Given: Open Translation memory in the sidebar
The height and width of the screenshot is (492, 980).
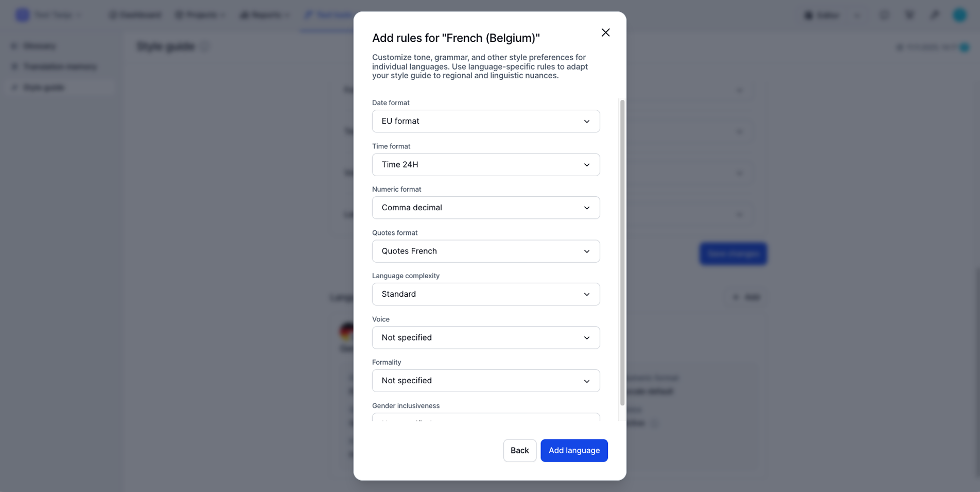Looking at the screenshot, I should click(59, 67).
